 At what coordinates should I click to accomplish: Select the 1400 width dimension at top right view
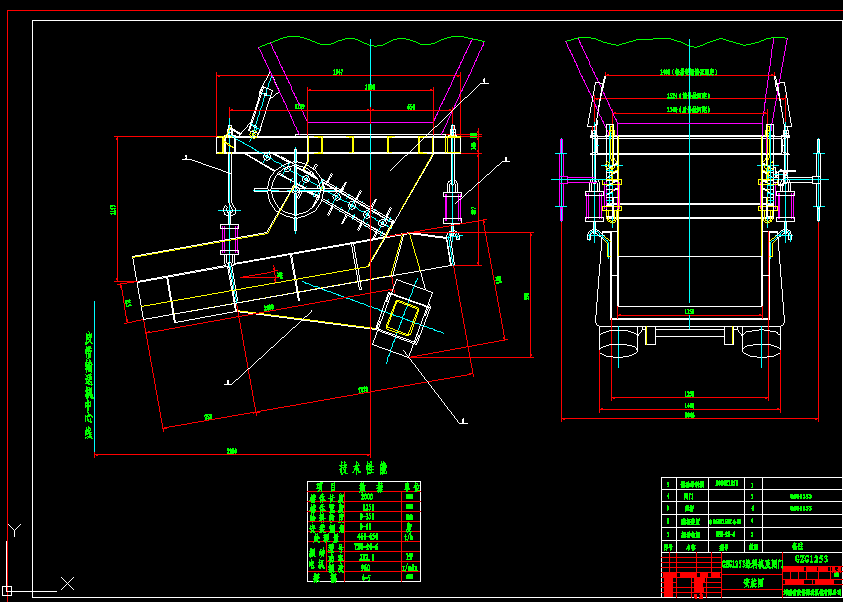[x=684, y=73]
